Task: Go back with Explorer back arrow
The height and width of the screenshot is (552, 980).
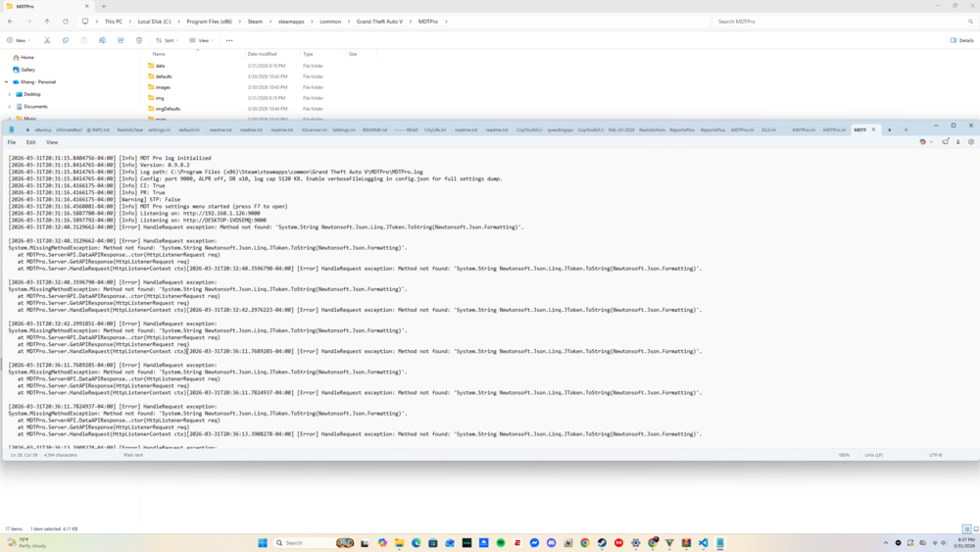Action: coord(10,22)
